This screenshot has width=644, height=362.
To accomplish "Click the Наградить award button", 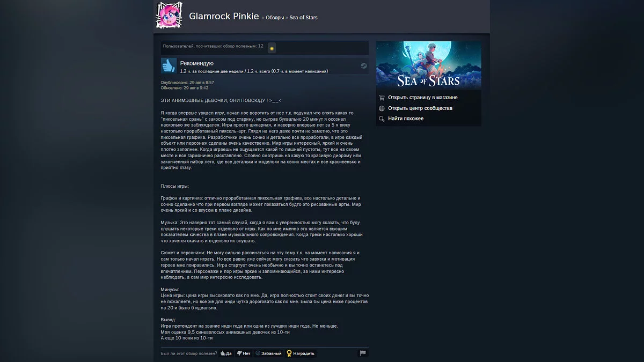I will coord(301,353).
